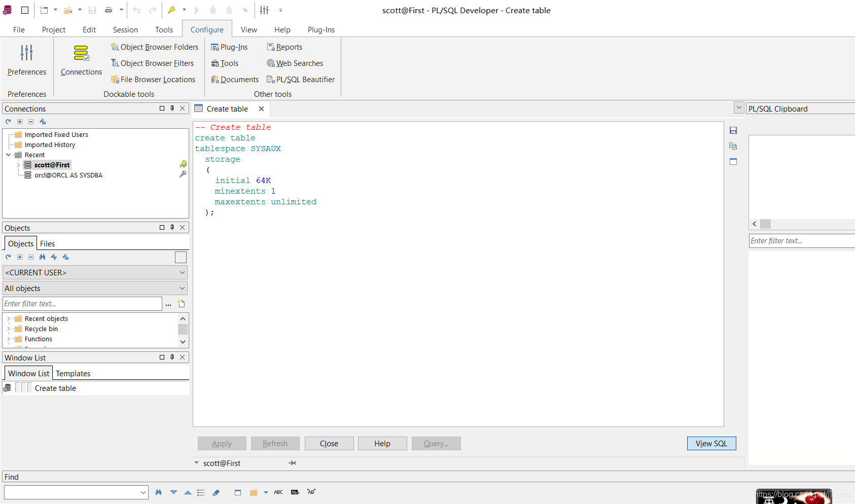Toggle the pin on the Connections panel

[172, 108]
